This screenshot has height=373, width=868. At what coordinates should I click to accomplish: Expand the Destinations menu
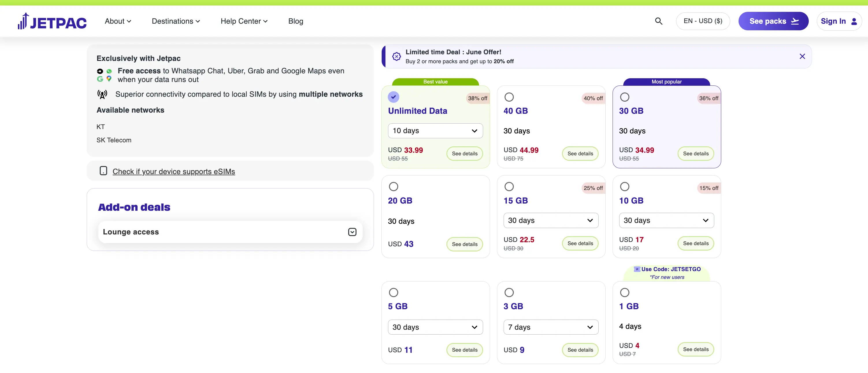coord(176,21)
